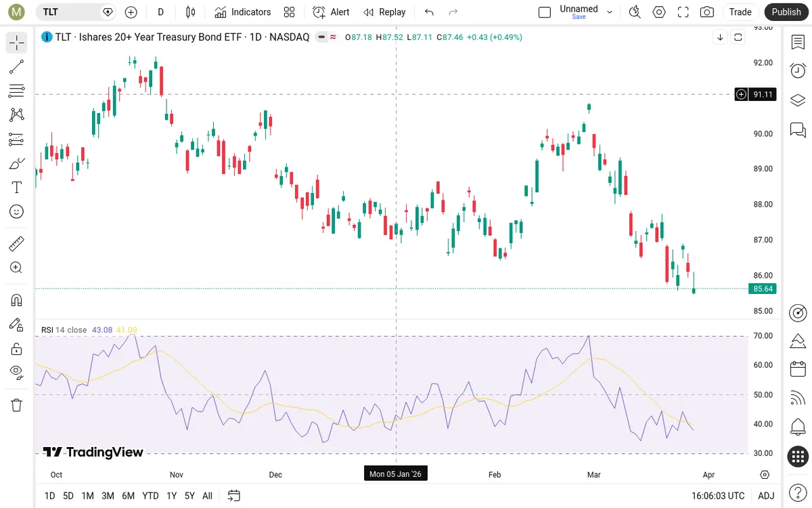This screenshot has height=508, width=812.
Task: Open chart settings hexagon icon
Action: [x=659, y=12]
